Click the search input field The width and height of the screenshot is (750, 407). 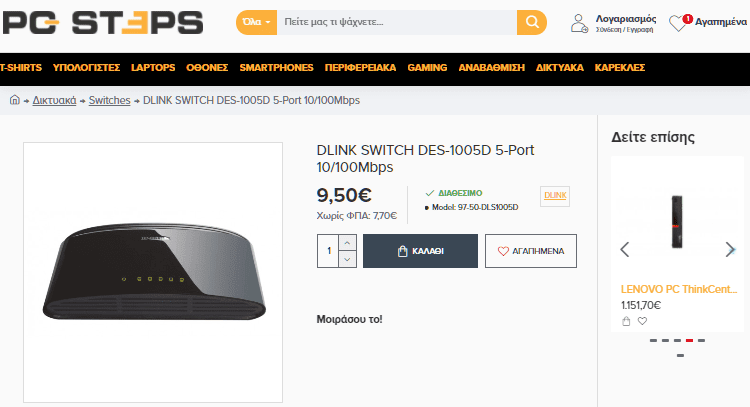397,22
